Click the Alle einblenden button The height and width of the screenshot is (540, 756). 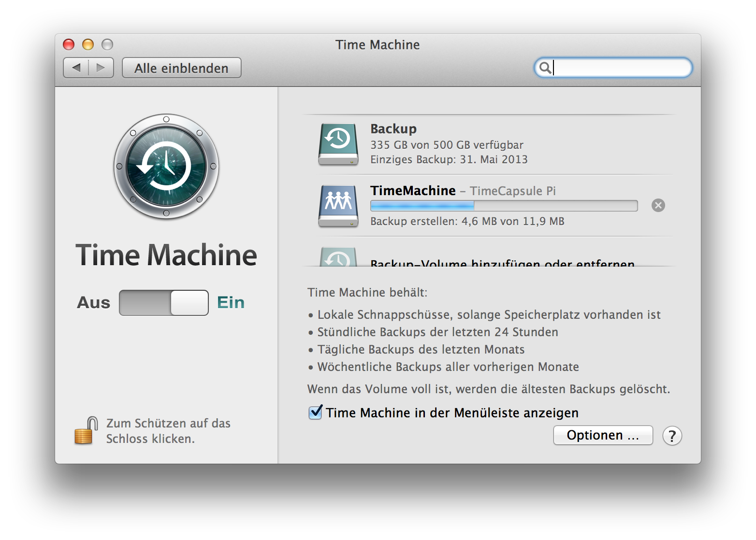click(x=181, y=68)
